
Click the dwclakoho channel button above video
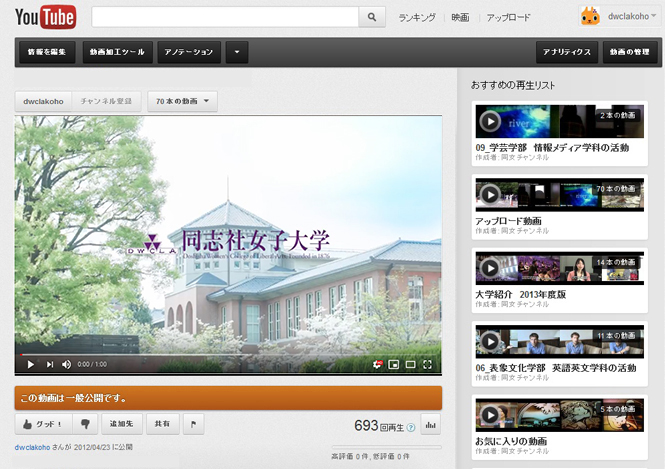(43, 101)
